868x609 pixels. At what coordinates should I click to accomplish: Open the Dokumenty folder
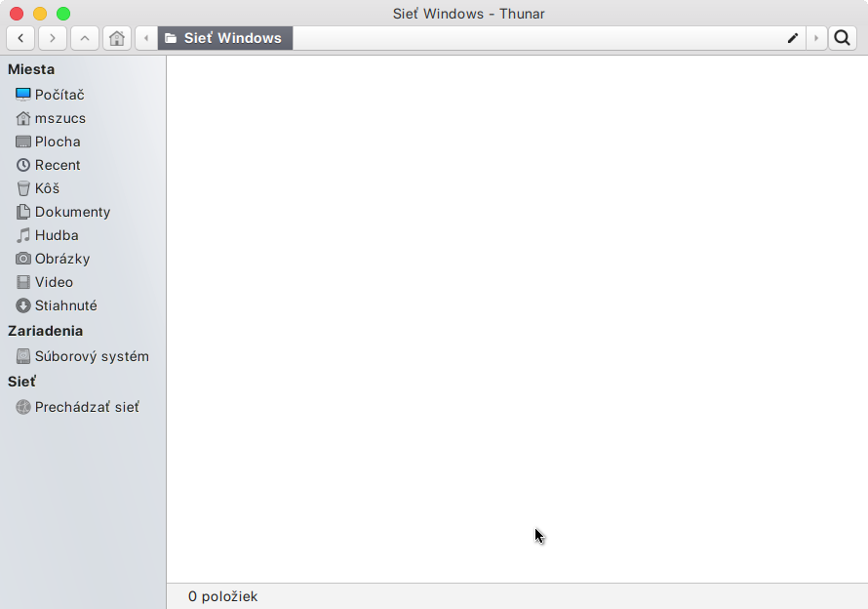[x=72, y=212]
